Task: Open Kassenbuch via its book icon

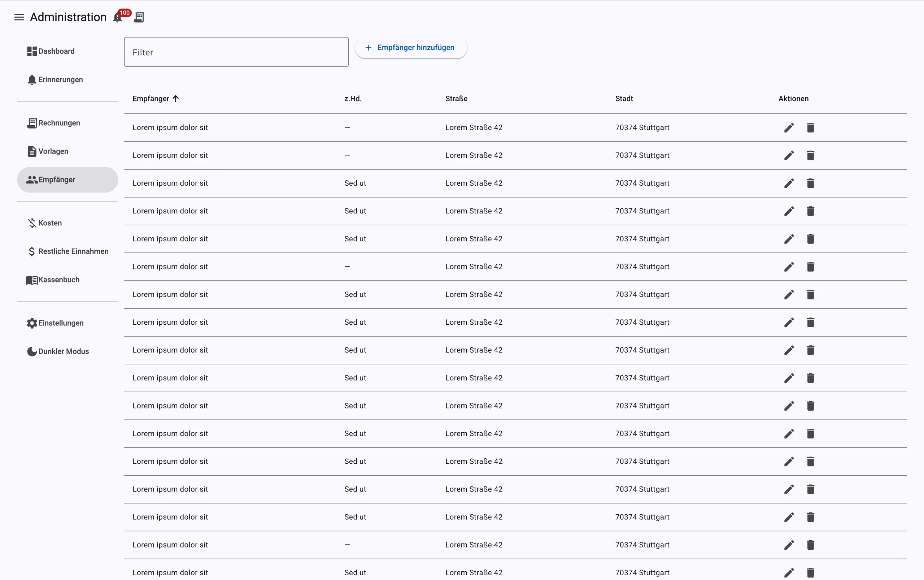Action: click(x=32, y=280)
